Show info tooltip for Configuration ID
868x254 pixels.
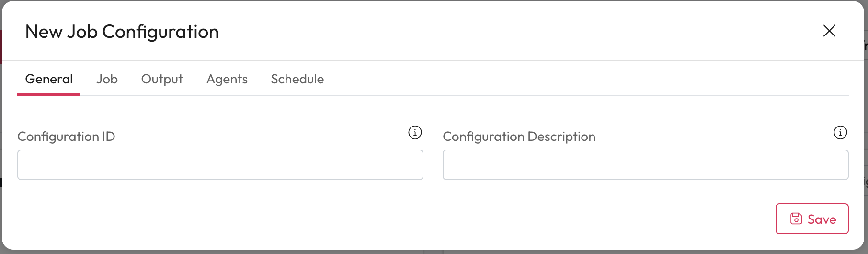[x=415, y=132]
